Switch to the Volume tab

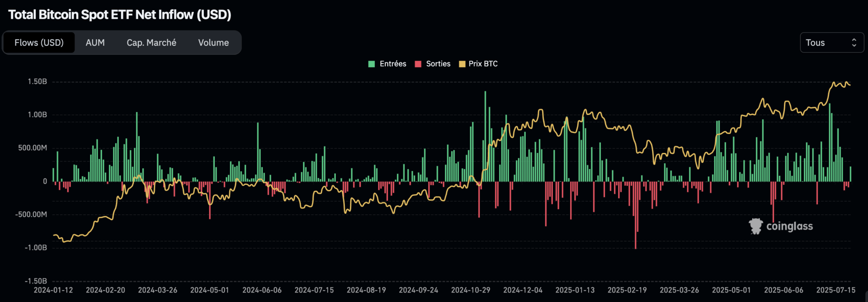pyautogui.click(x=213, y=42)
